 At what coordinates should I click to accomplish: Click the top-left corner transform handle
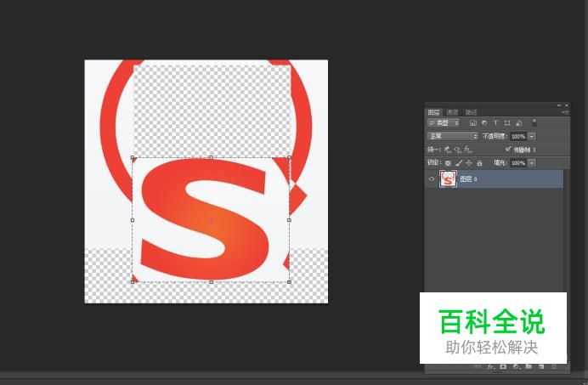[133, 157]
